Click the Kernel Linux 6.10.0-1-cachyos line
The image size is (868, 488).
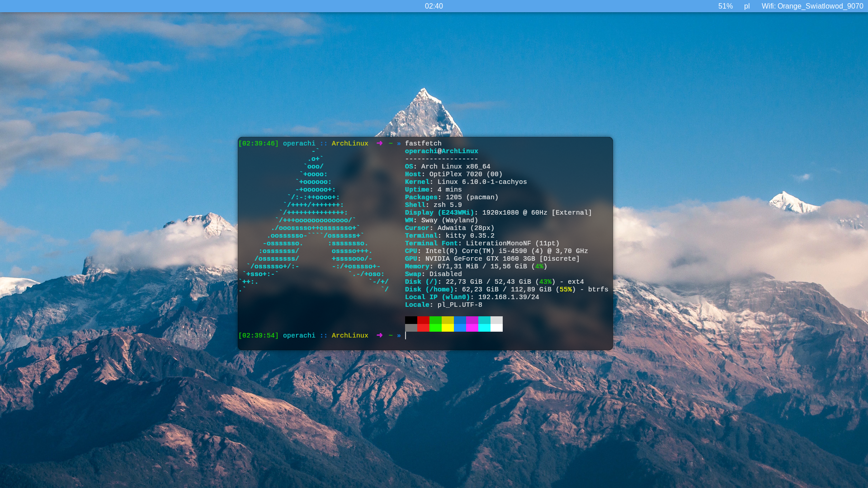pos(466,182)
